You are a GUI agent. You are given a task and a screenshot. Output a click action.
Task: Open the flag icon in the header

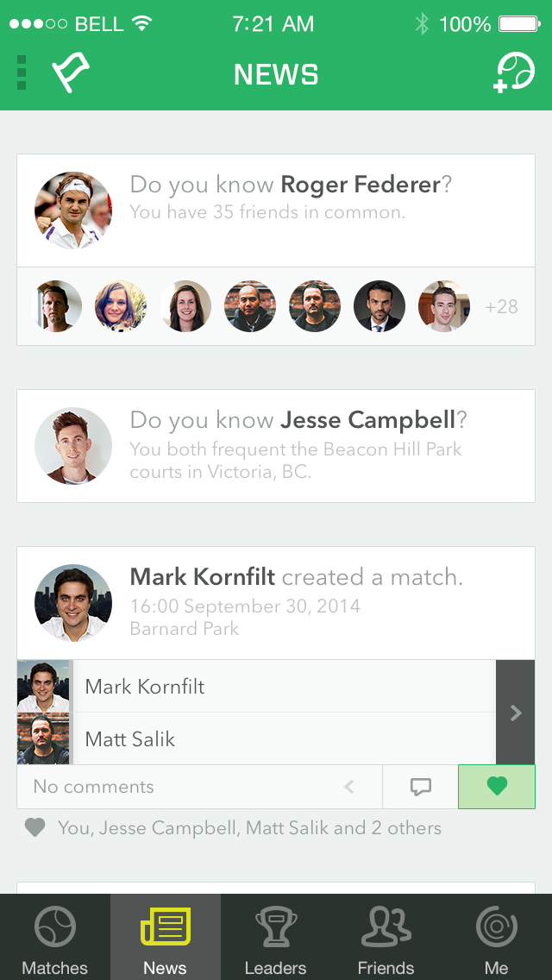pyautogui.click(x=71, y=72)
